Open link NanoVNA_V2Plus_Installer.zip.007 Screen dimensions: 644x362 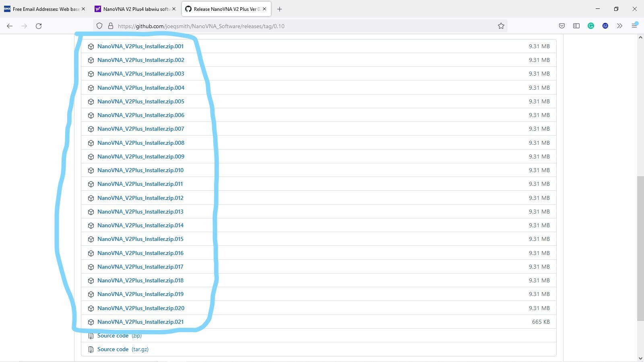pyautogui.click(x=141, y=129)
